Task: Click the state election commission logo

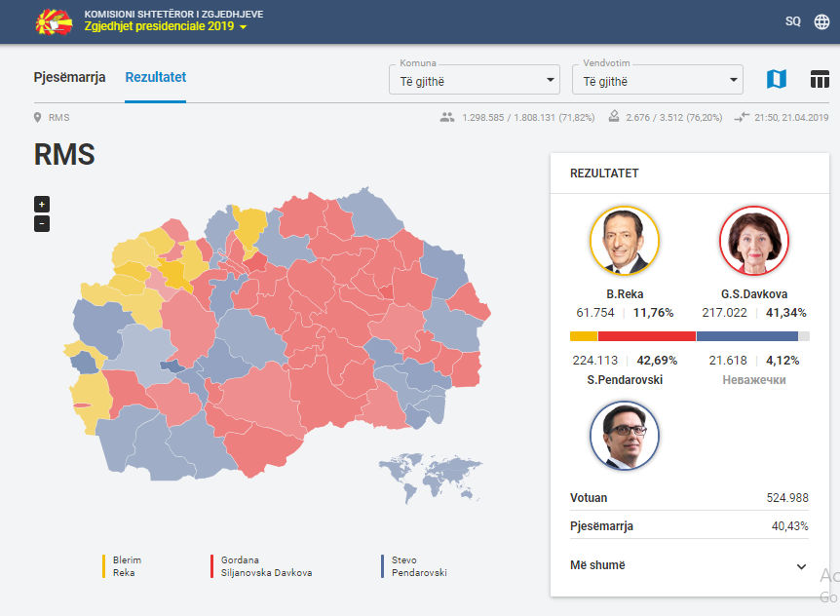Action: coord(54,21)
